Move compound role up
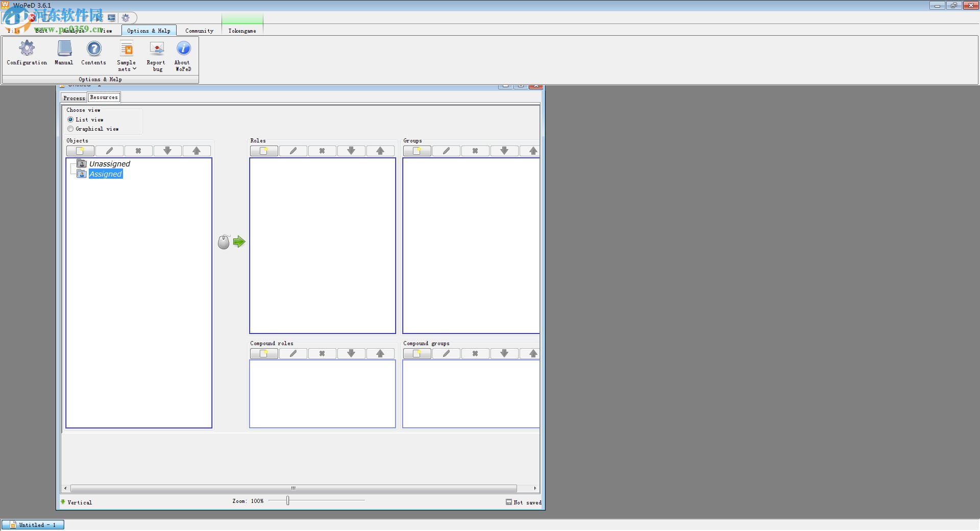Image resolution: width=980 pixels, height=531 pixels. click(380, 353)
